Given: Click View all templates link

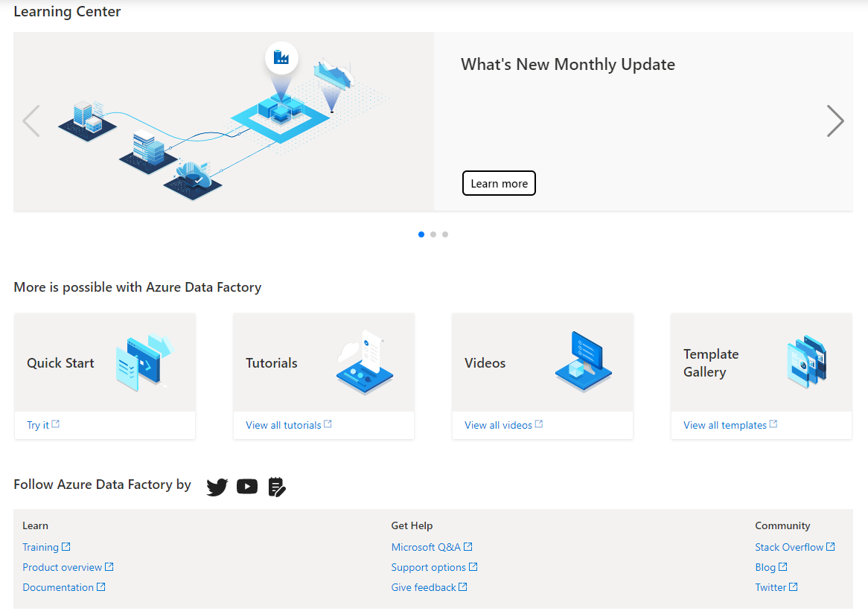Looking at the screenshot, I should [730, 425].
